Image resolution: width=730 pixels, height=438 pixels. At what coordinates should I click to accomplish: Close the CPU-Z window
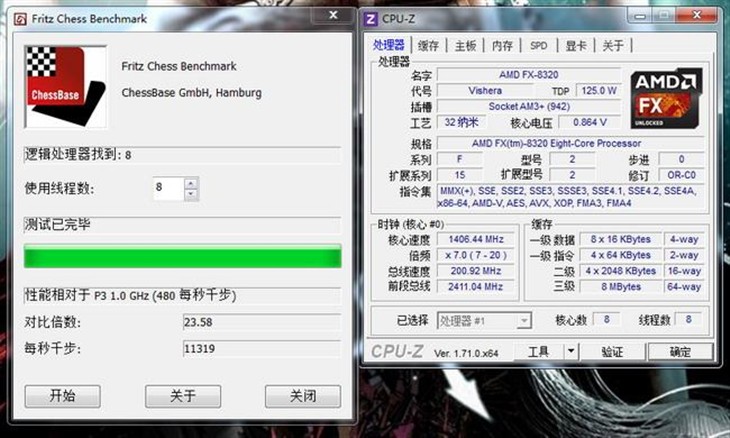pos(696,15)
